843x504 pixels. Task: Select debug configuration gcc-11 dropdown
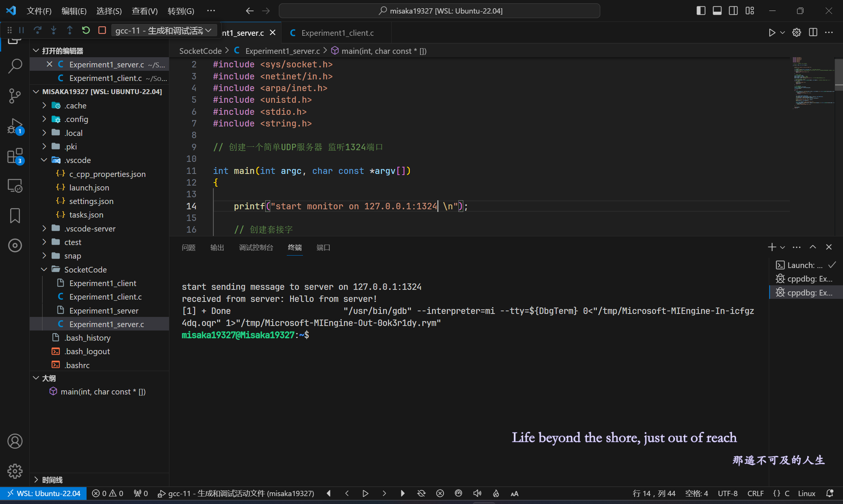click(164, 30)
